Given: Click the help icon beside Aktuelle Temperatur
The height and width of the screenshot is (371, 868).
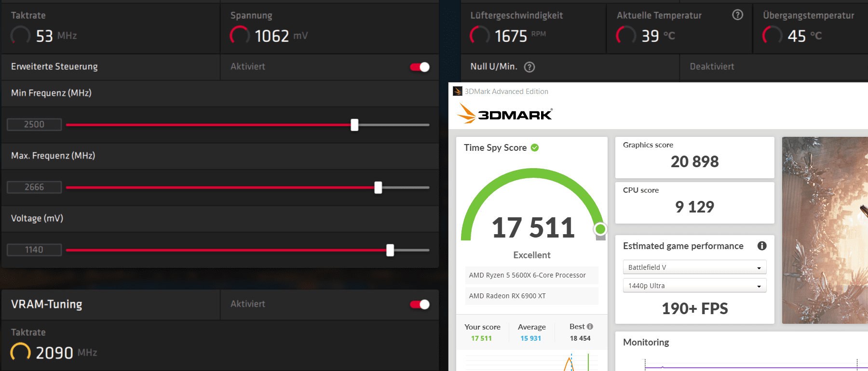Looking at the screenshot, I should (737, 15).
